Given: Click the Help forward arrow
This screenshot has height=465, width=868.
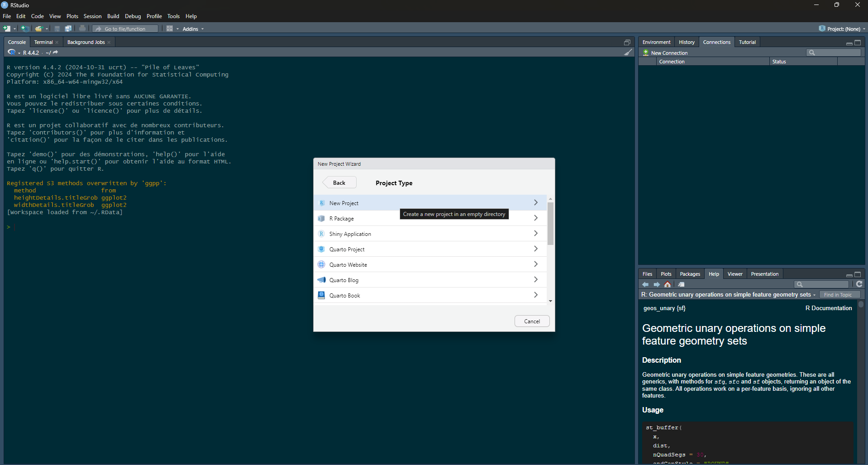Looking at the screenshot, I should [657, 284].
